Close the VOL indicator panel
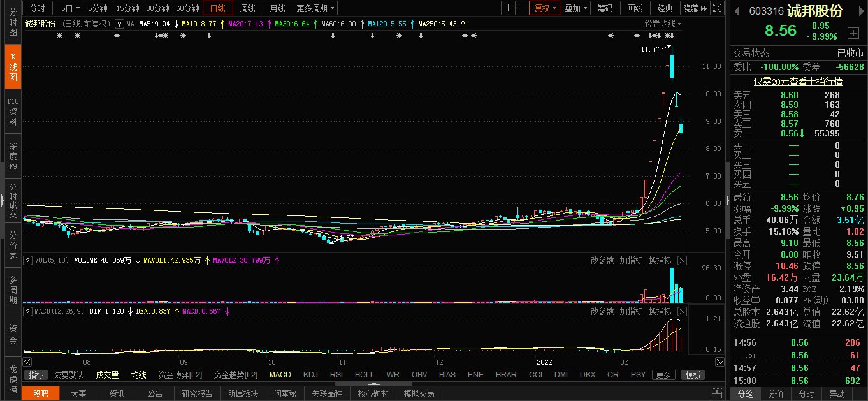 (682, 260)
